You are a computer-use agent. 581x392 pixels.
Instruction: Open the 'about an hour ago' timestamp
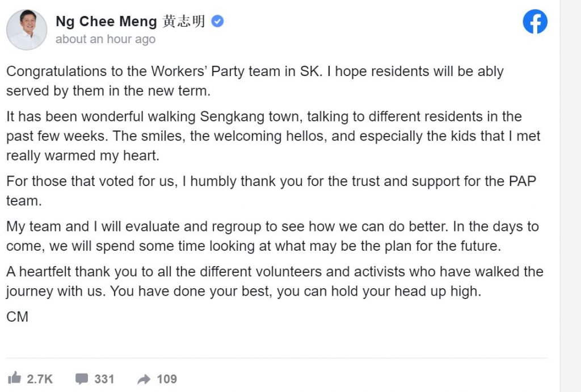(x=106, y=39)
